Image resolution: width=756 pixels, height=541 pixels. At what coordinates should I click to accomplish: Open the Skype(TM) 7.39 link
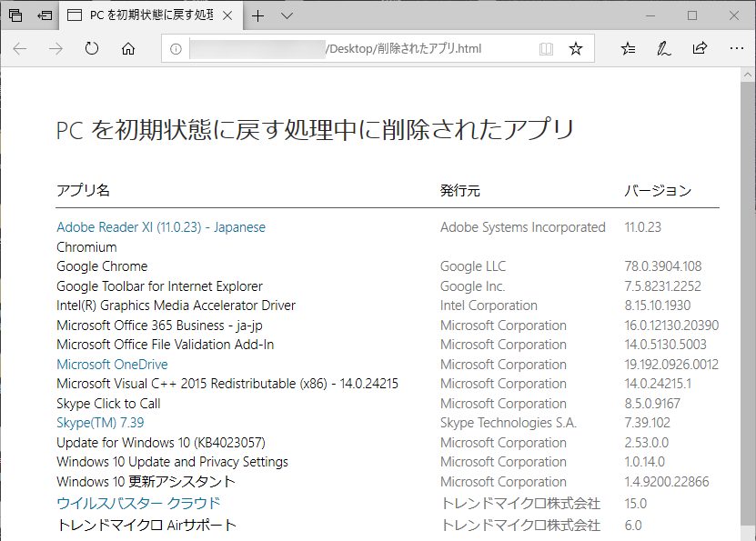point(100,423)
